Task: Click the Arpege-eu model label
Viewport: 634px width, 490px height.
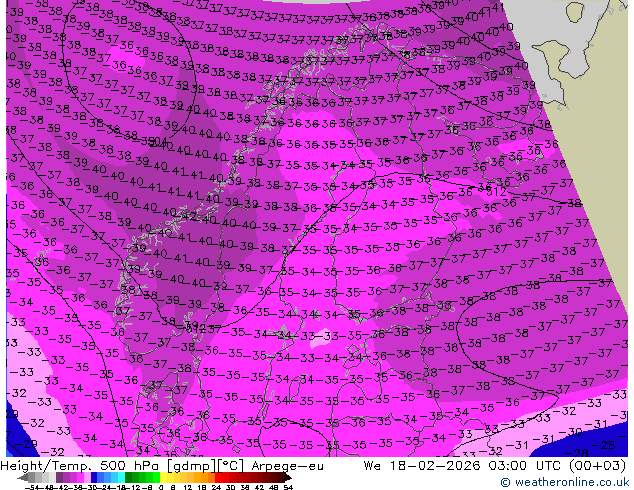Action: tap(287, 466)
